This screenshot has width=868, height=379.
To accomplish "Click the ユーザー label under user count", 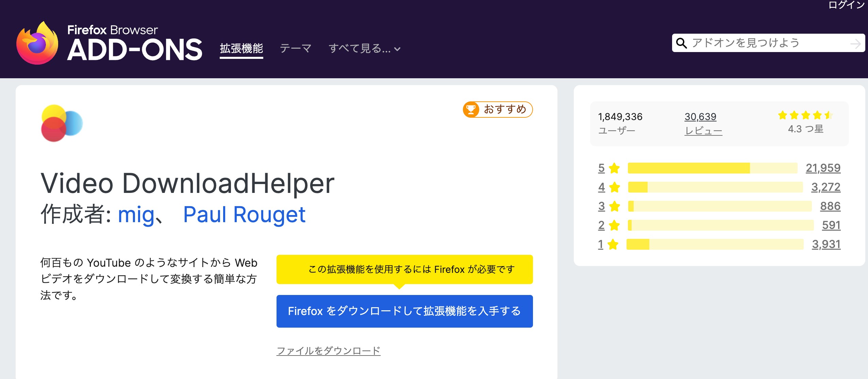I will point(617,131).
